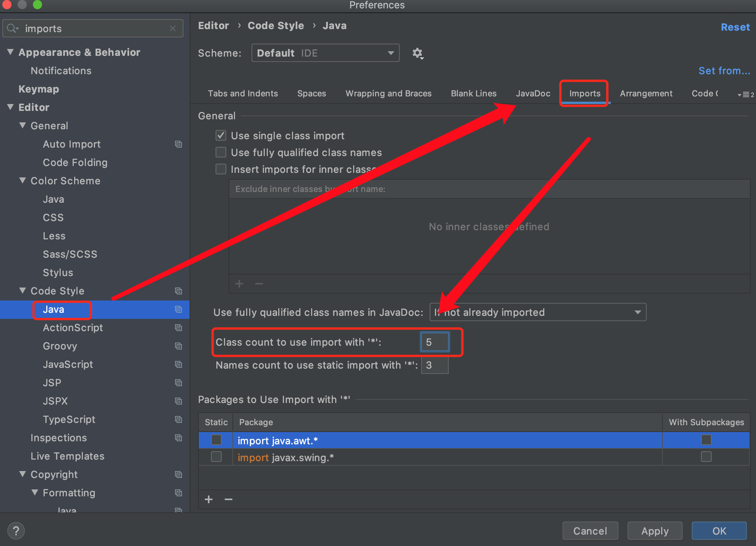Click the Reset link
Viewport: 756px width, 546px height.
pos(735,27)
